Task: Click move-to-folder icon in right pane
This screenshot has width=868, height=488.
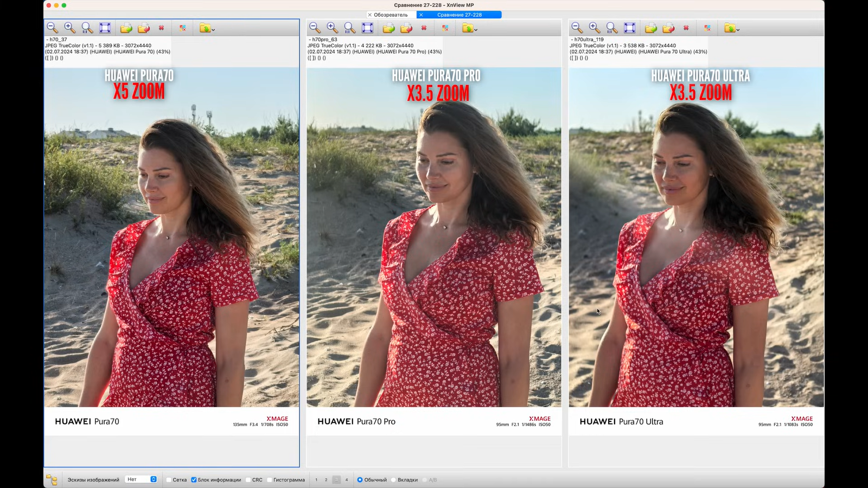Action: click(x=668, y=28)
